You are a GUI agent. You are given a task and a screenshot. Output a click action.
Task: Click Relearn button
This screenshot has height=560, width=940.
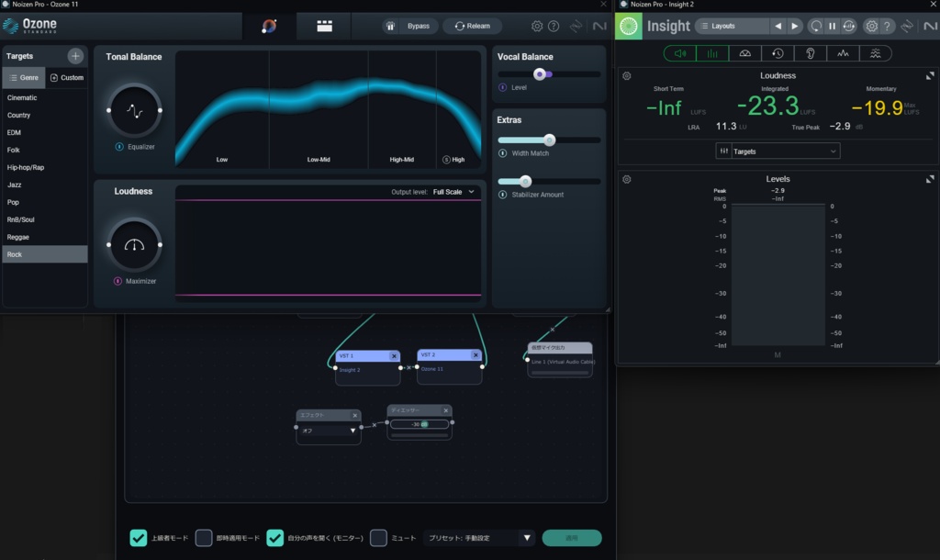click(x=473, y=26)
